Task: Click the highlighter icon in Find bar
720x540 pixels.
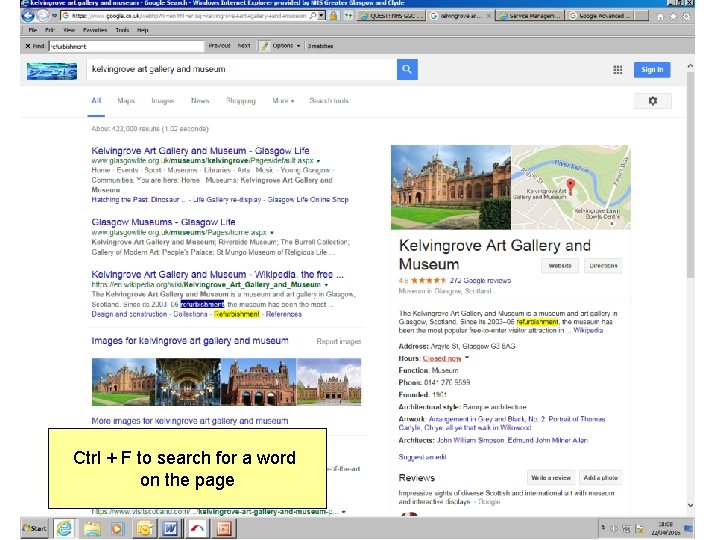Action: pos(264,46)
